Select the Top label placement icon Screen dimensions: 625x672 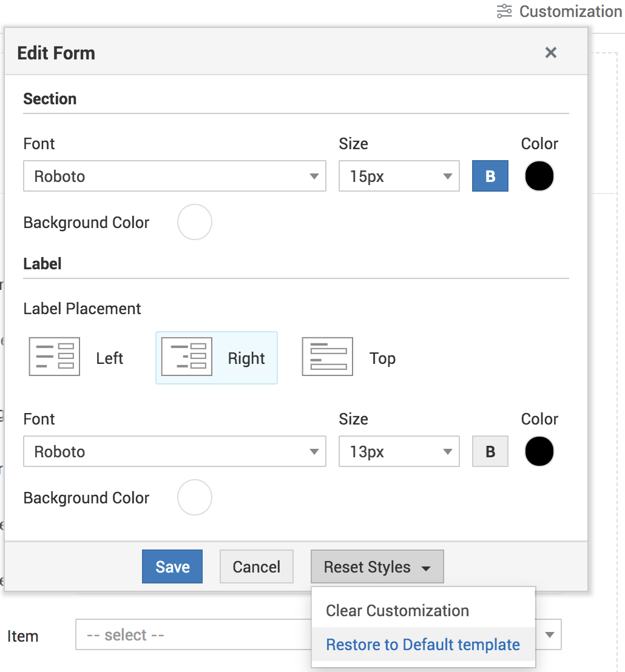click(328, 357)
